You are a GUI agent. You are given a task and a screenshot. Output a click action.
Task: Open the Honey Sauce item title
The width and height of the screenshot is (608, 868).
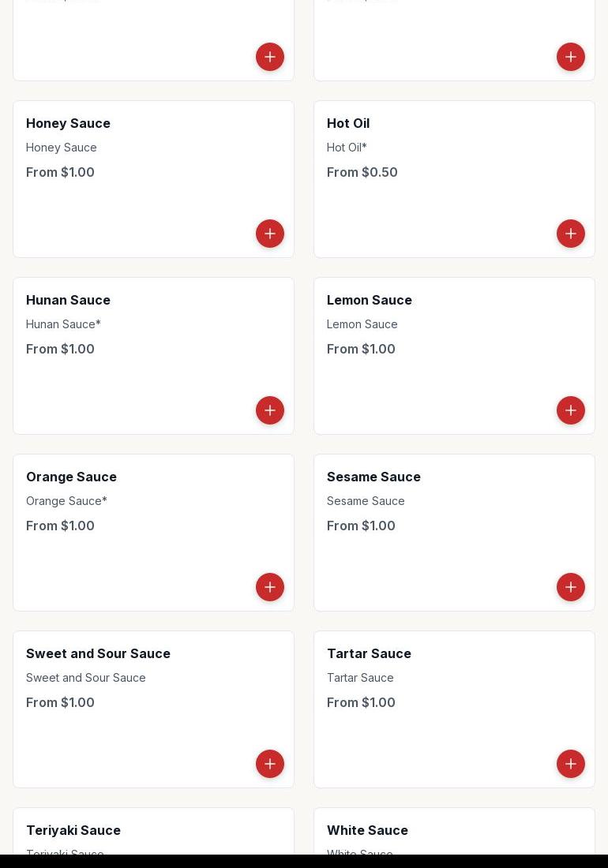tap(68, 123)
